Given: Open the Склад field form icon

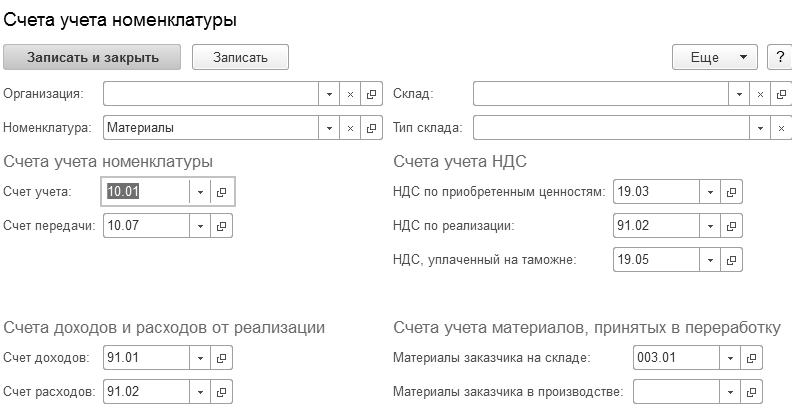Looking at the screenshot, I should tap(782, 94).
